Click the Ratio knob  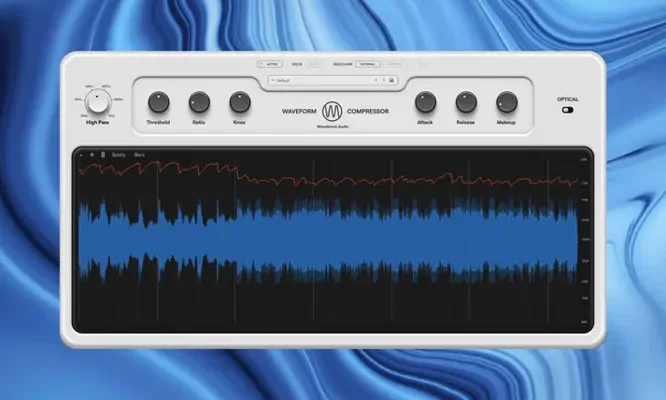[199, 102]
